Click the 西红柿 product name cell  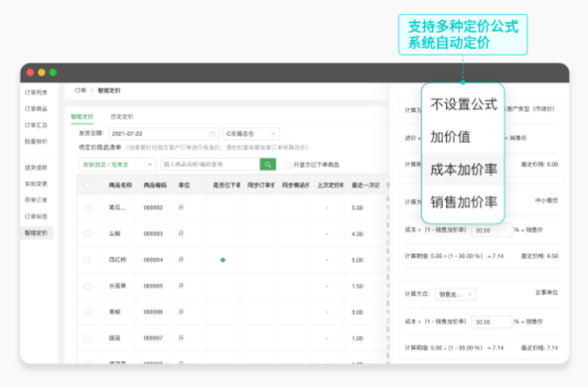[117, 260]
